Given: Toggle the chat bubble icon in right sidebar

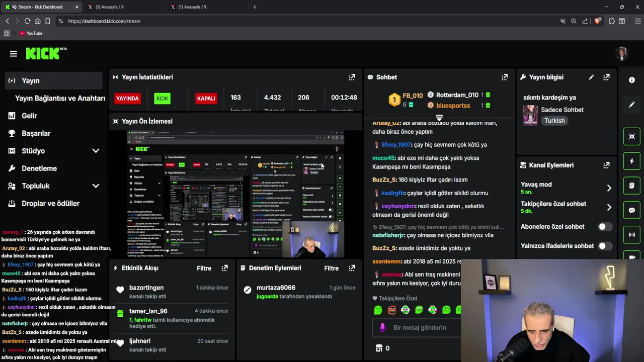Looking at the screenshot, I should coord(632,210).
